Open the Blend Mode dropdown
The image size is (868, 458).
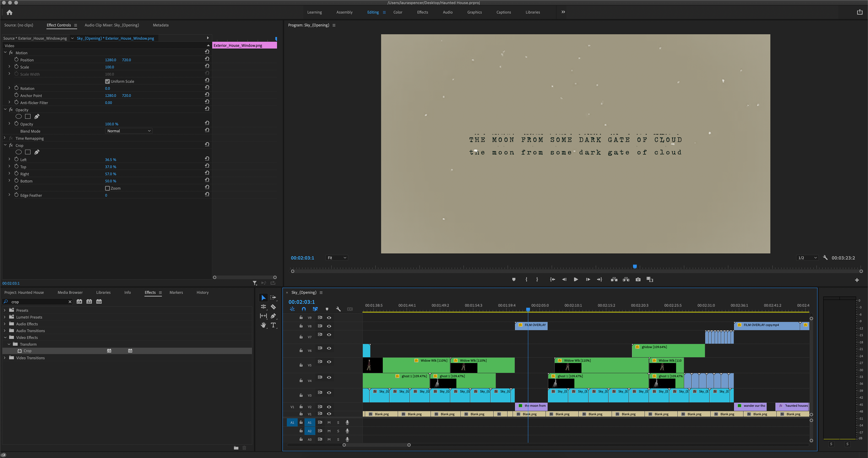[129, 131]
